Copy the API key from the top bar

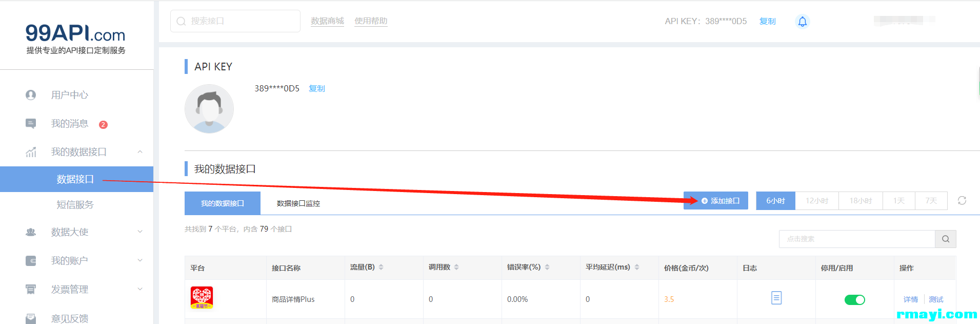pos(767,21)
